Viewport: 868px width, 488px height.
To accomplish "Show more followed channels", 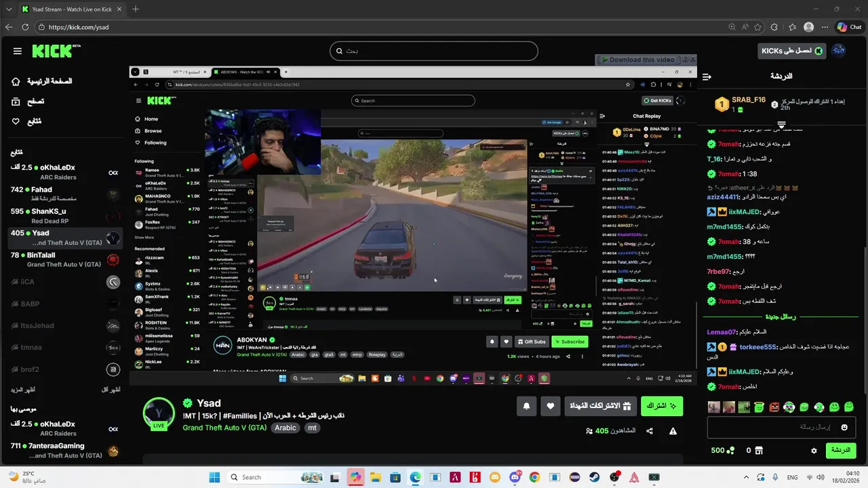I will 22,390.
